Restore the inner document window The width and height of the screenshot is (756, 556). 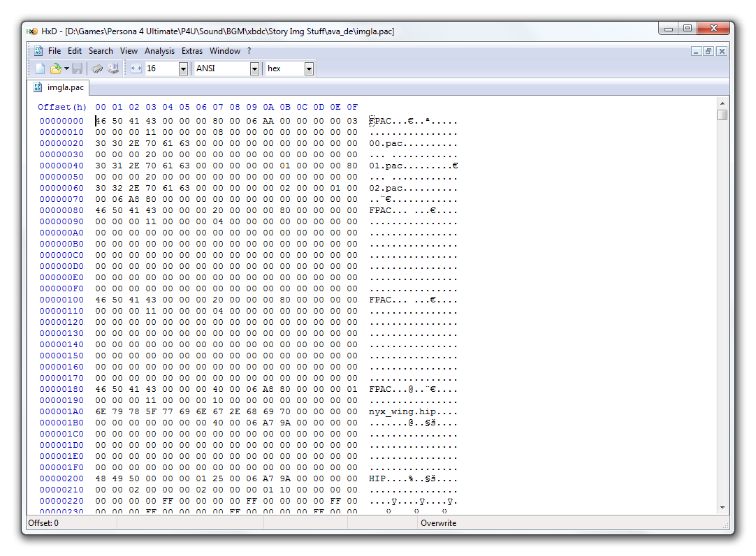click(708, 51)
